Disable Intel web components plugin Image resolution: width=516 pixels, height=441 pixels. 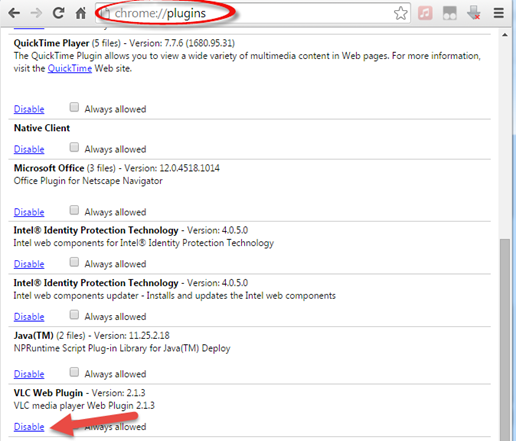[29, 264]
